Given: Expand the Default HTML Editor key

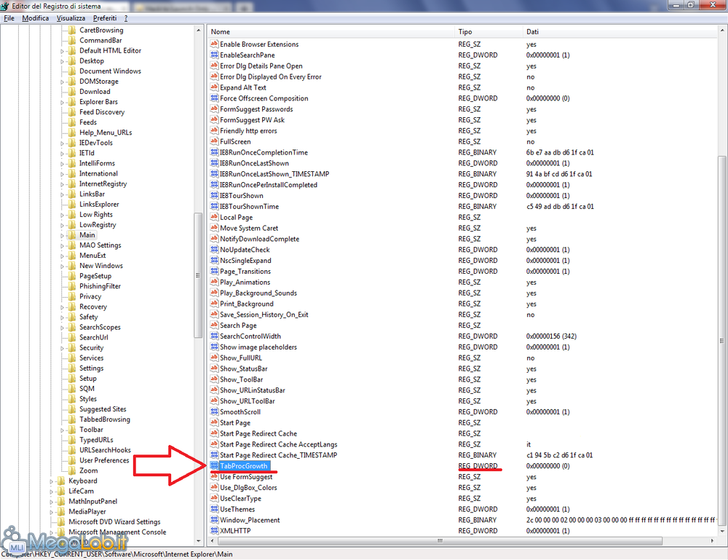Looking at the screenshot, I should pos(62,51).
